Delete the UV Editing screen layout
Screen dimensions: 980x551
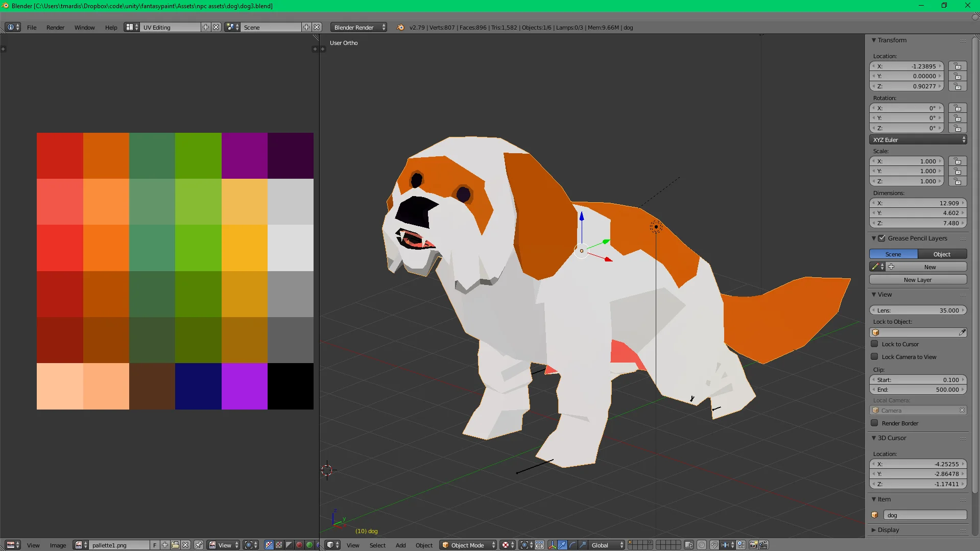pyautogui.click(x=216, y=27)
